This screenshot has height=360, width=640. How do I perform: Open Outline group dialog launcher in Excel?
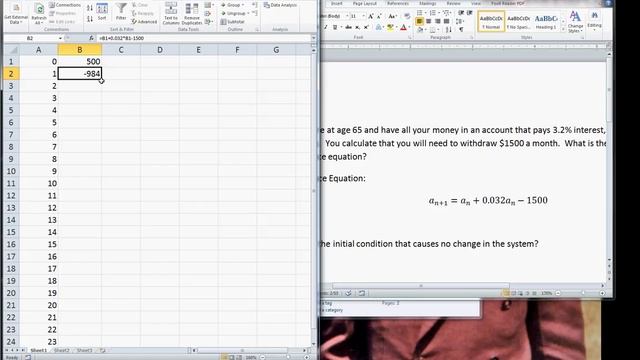click(x=257, y=30)
